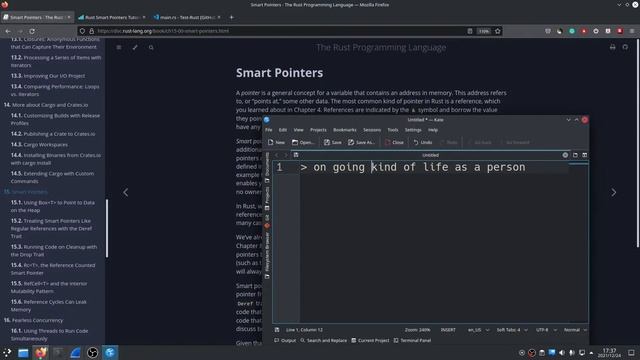Image resolution: width=640 pixels, height=360 pixels.
Task: Open Normal highlighting mode dropdown
Action: pos(575,330)
